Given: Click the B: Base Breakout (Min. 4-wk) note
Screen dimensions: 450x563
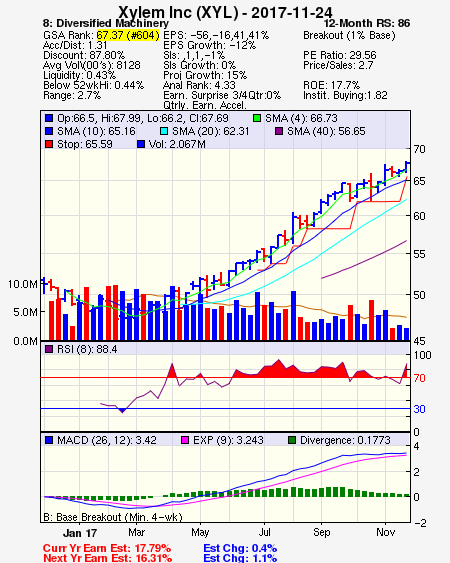Looking at the screenshot, I should [x=113, y=517].
